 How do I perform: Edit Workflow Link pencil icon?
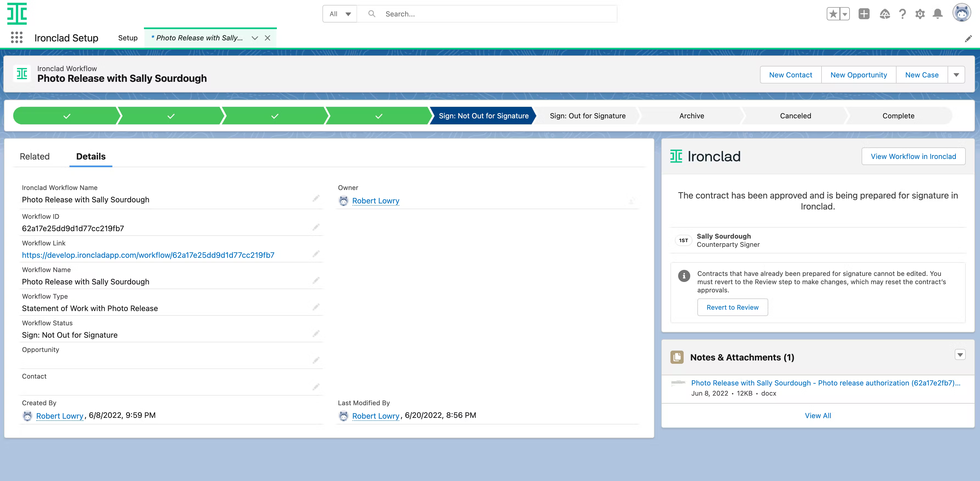[316, 254]
